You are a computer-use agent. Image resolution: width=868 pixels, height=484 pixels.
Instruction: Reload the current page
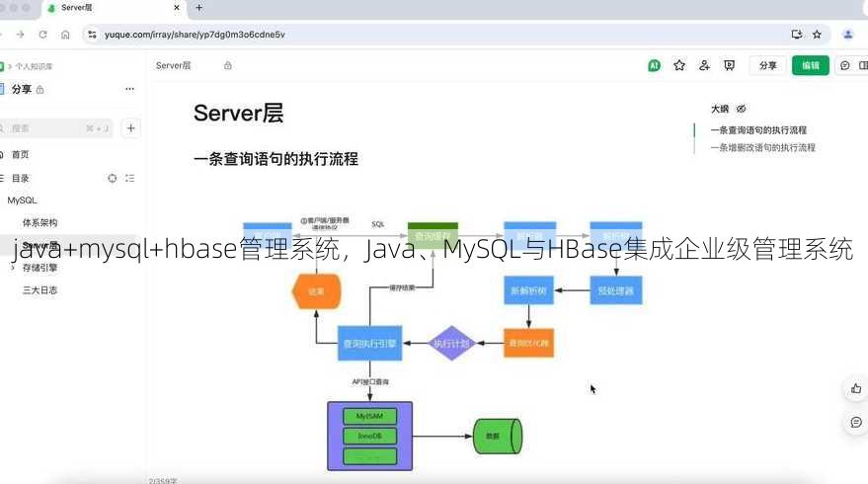click(x=42, y=35)
